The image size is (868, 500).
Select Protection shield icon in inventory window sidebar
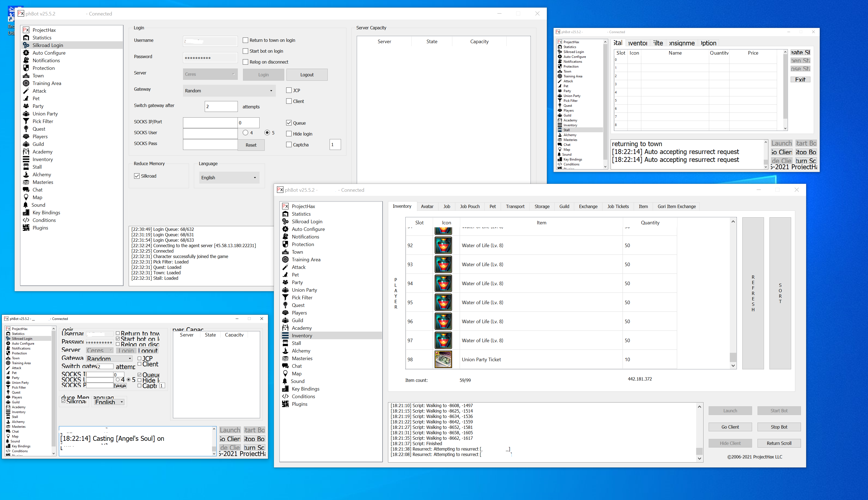[285, 244]
